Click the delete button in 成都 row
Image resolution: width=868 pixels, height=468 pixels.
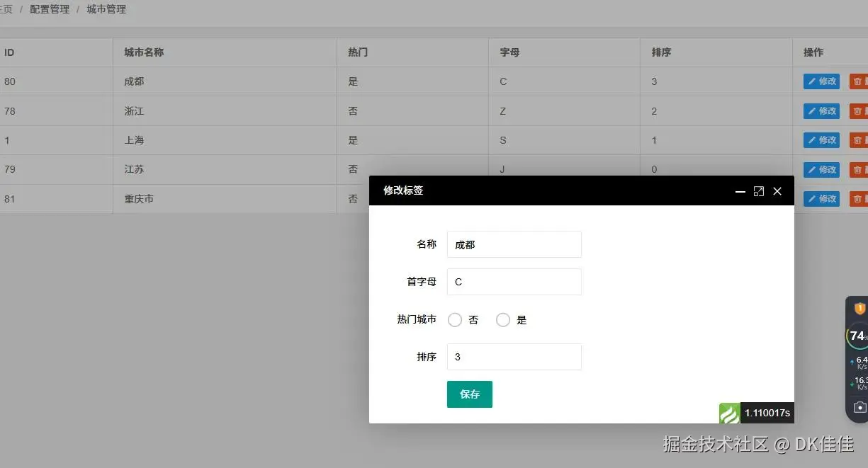tap(859, 81)
